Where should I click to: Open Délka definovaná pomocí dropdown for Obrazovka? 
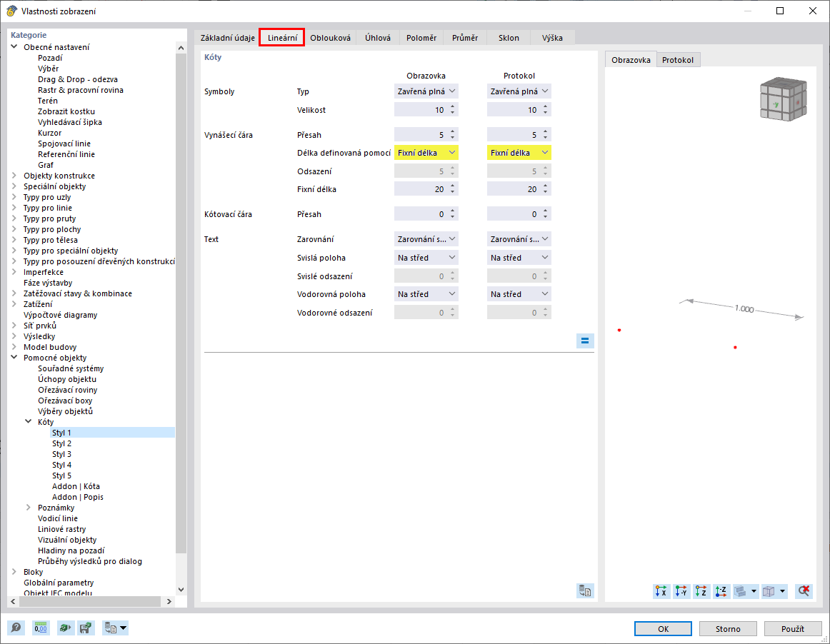426,152
